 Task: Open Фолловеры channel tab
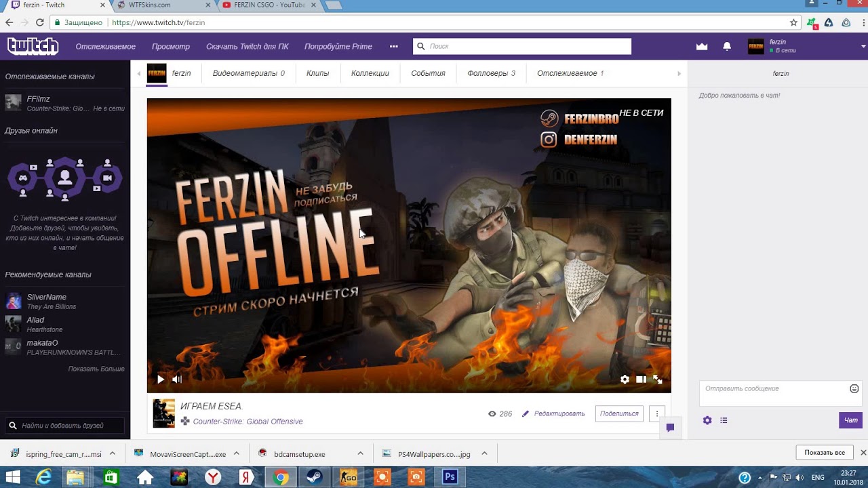pos(491,73)
